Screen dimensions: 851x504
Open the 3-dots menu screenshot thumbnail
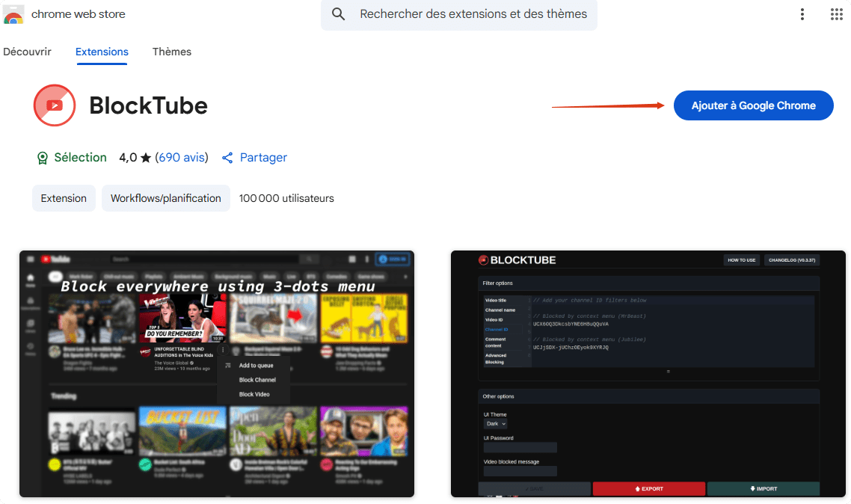coord(217,374)
